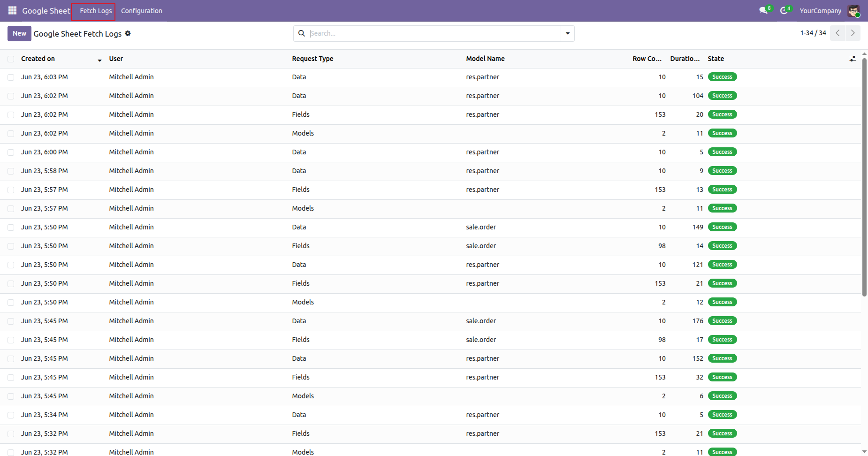Check the res.partner Data row with duration 104
868x456 pixels.
click(x=11, y=96)
